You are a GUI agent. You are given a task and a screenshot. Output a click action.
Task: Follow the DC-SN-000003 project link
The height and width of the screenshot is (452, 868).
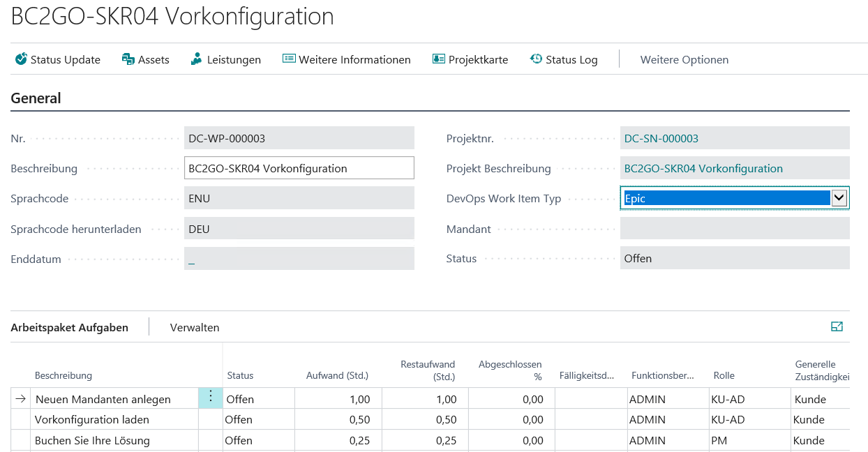pos(661,138)
